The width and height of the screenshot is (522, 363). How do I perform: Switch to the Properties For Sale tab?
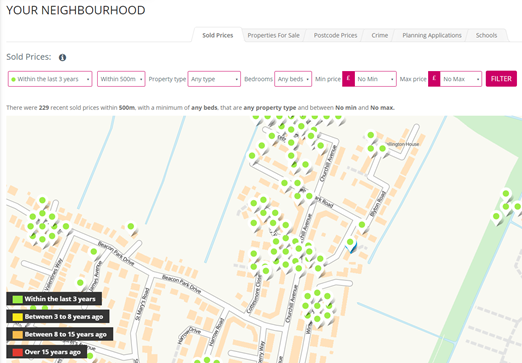pyautogui.click(x=273, y=35)
